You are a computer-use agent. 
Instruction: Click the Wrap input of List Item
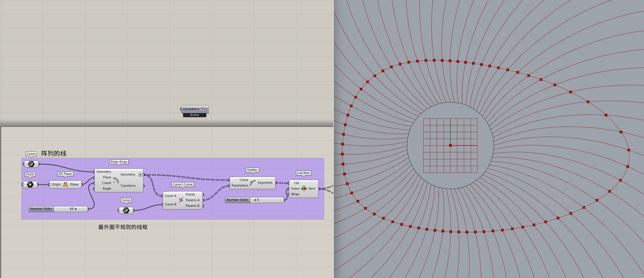[295, 194]
